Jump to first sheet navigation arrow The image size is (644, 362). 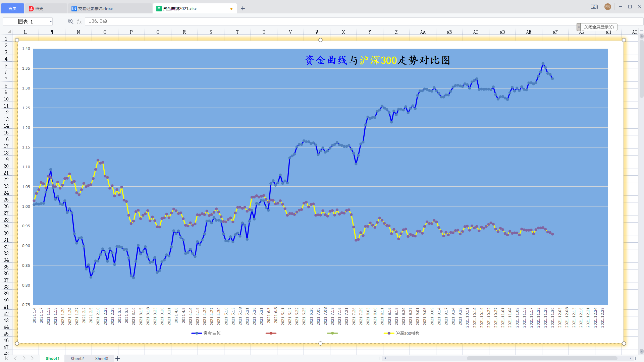pos(7,358)
